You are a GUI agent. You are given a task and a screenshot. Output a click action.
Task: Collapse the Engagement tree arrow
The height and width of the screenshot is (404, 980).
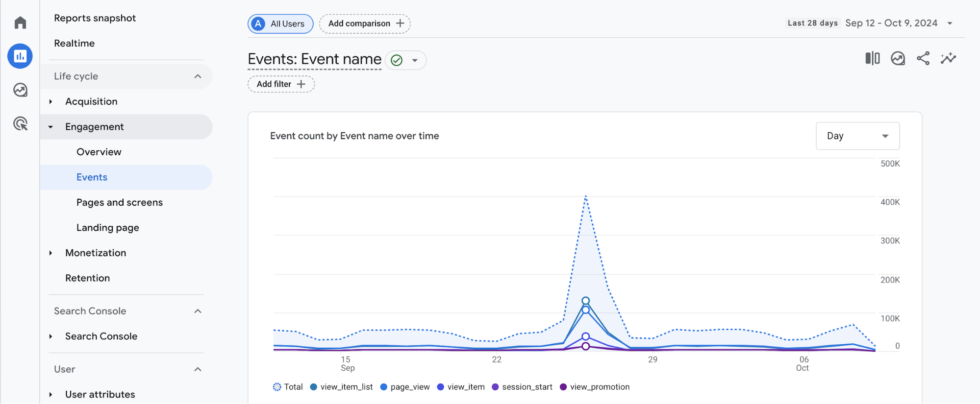[50, 127]
